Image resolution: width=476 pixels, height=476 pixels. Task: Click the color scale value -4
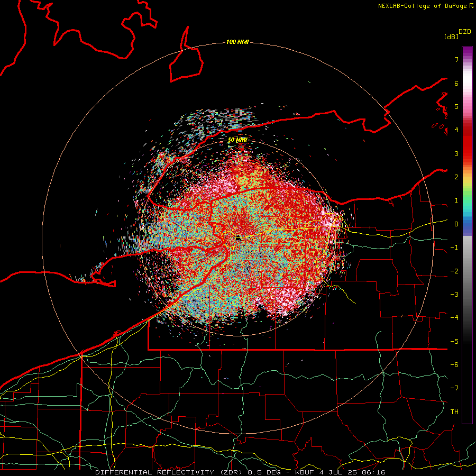click(x=454, y=318)
